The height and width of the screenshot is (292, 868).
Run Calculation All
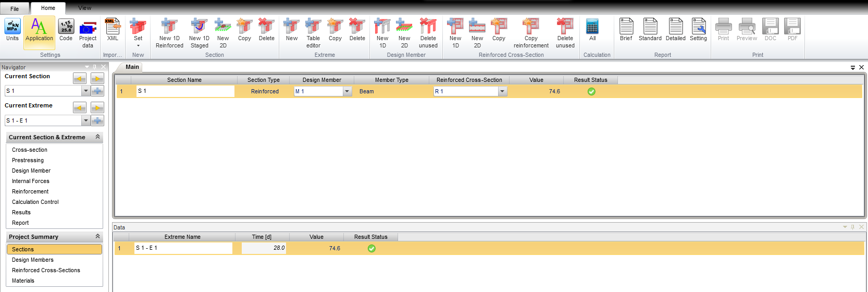tap(592, 30)
